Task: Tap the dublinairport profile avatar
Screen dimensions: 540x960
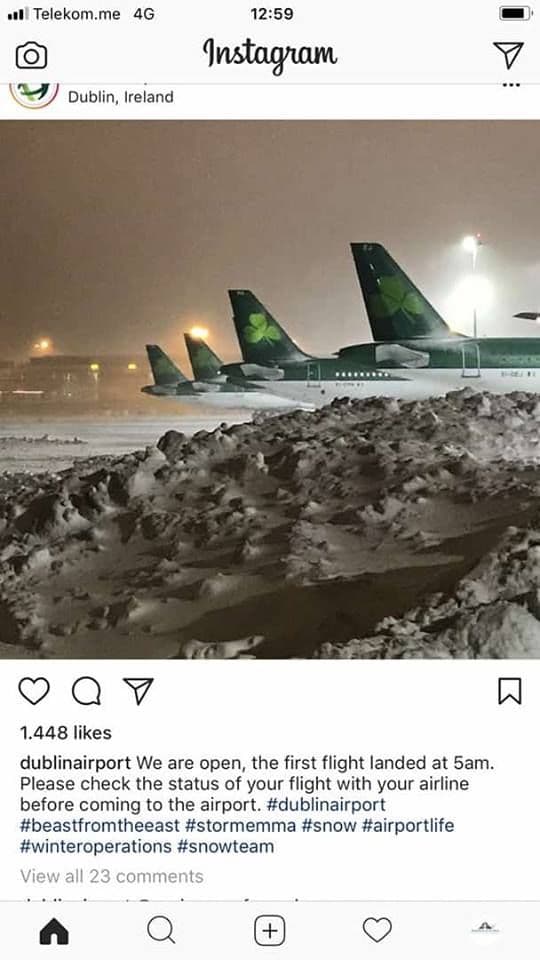Action: (34, 94)
